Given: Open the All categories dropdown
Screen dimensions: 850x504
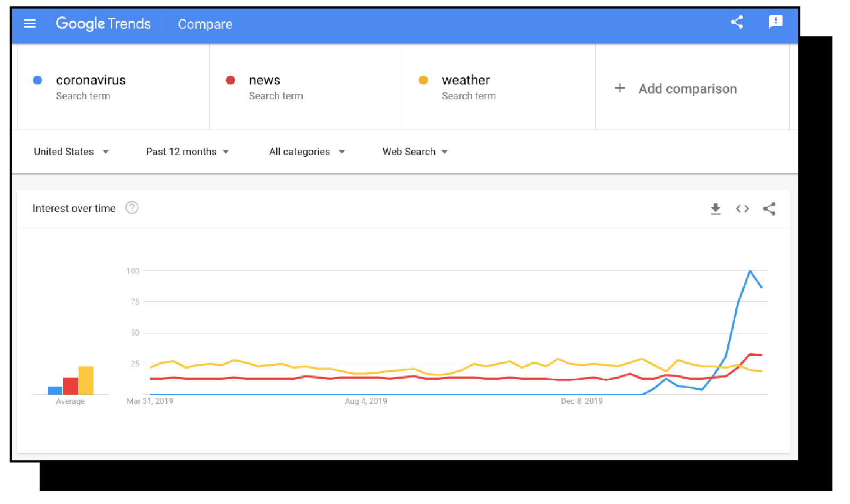Looking at the screenshot, I should click(307, 152).
